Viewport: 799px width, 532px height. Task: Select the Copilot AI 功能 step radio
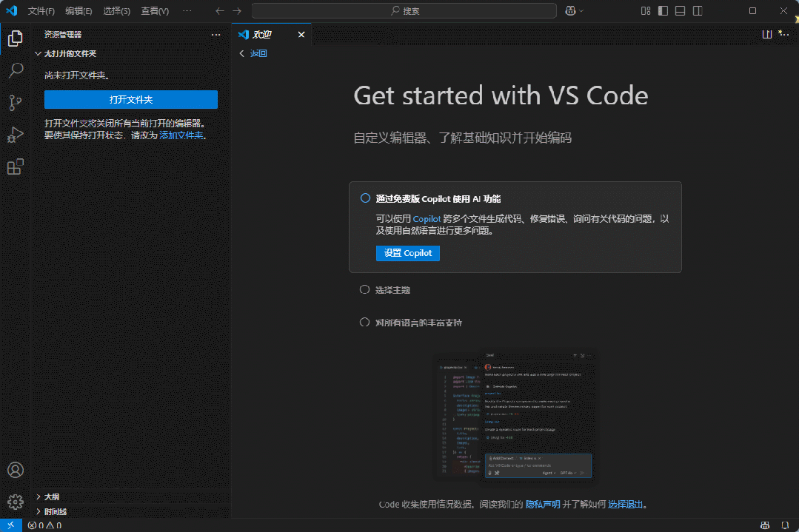point(365,198)
